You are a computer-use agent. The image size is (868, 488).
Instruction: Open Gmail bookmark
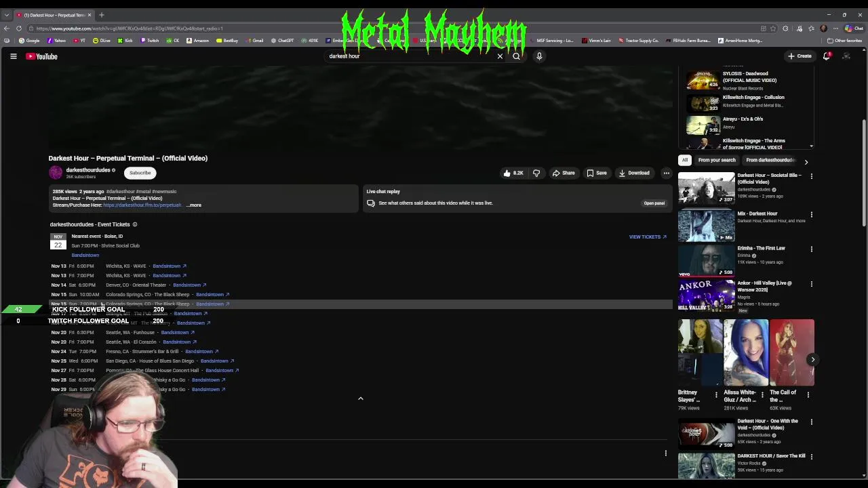coord(255,41)
